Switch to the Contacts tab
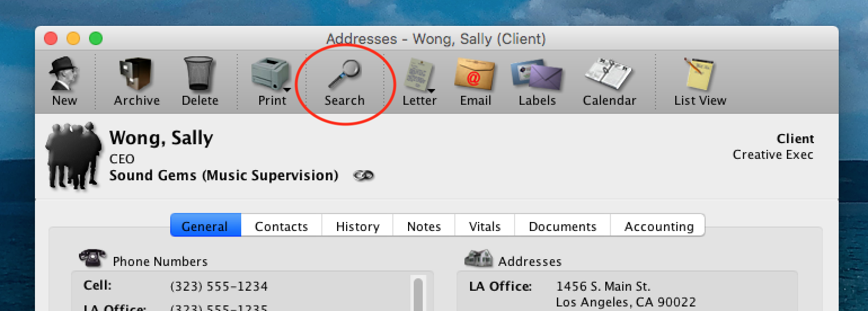Viewport: 868px width, 311px height. pyautogui.click(x=281, y=226)
